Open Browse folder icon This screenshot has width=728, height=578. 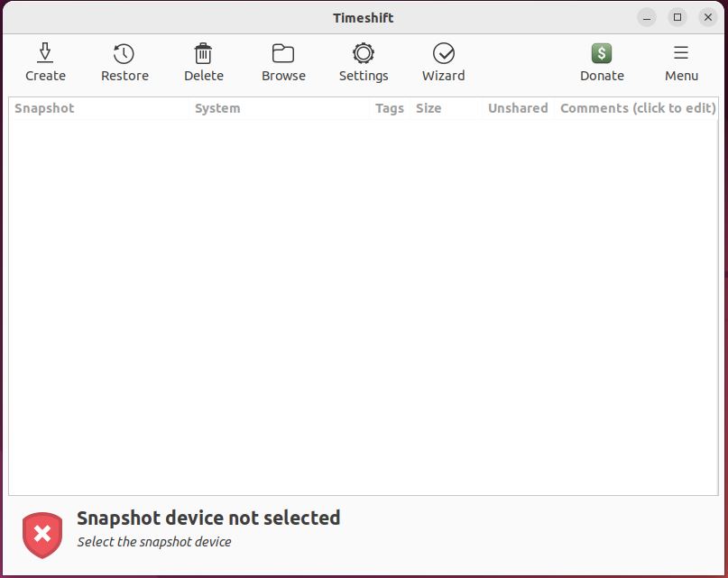click(x=283, y=53)
